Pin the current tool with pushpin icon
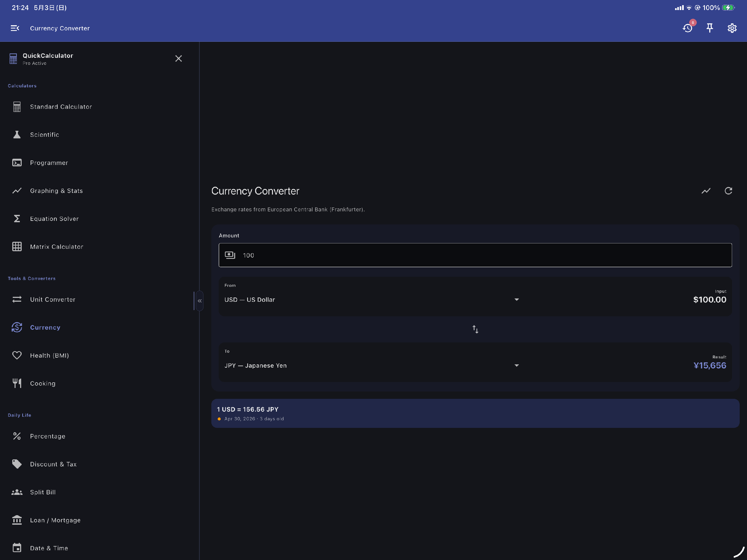 [x=710, y=28]
